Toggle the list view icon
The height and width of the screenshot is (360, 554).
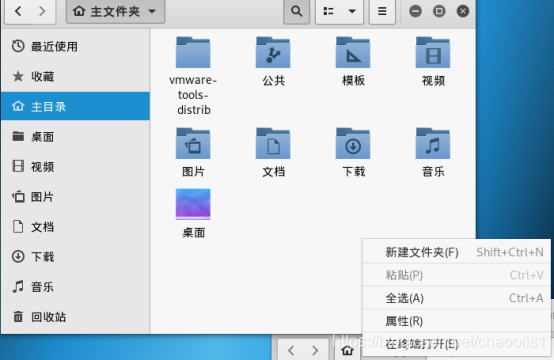point(329,11)
